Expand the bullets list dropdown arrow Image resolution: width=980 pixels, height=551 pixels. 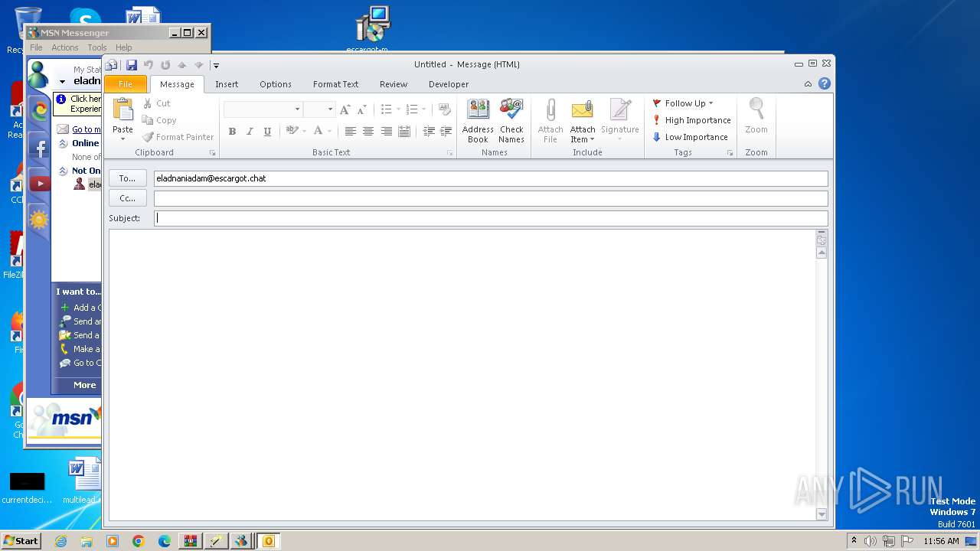coord(399,109)
